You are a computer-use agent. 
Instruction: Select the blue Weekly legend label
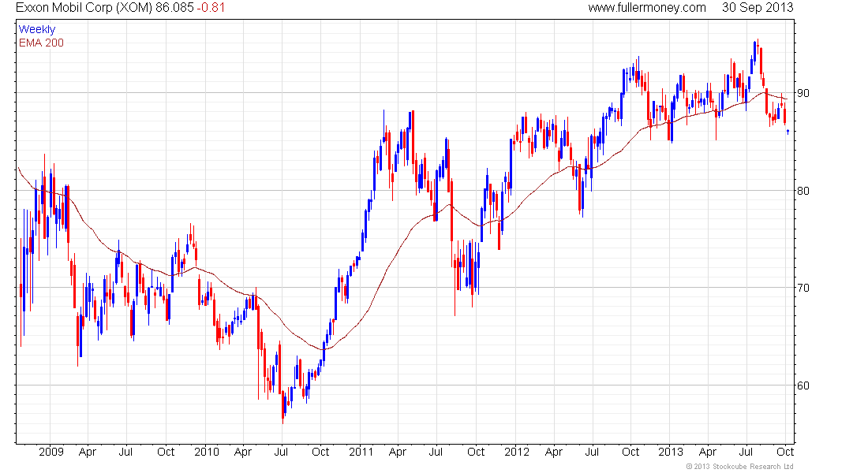37,30
